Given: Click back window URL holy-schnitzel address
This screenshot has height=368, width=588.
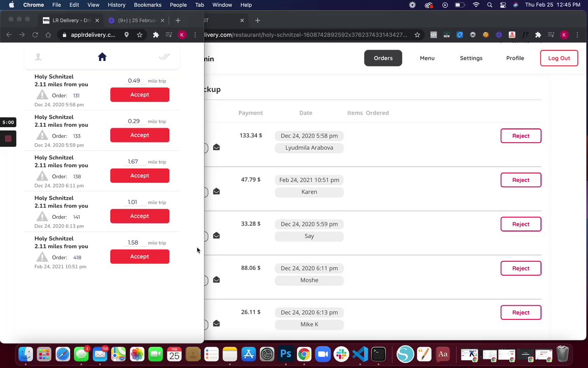Looking at the screenshot, I should tap(306, 35).
